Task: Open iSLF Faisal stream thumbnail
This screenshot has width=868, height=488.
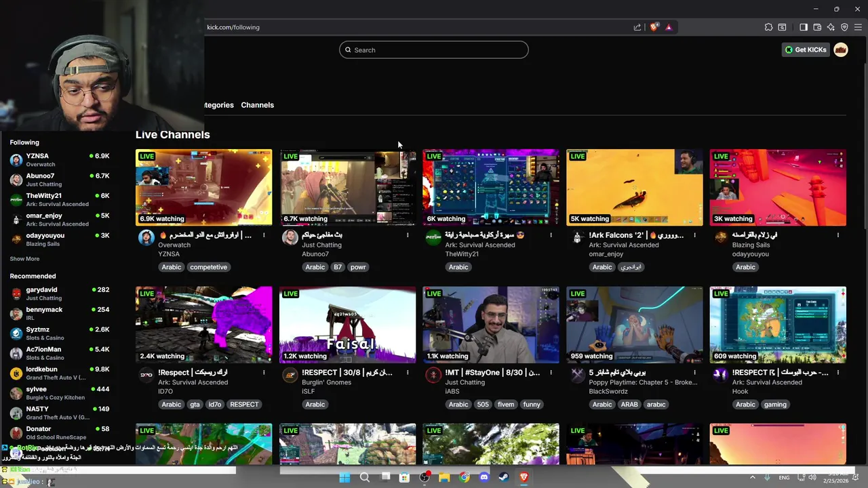Action: (347, 325)
